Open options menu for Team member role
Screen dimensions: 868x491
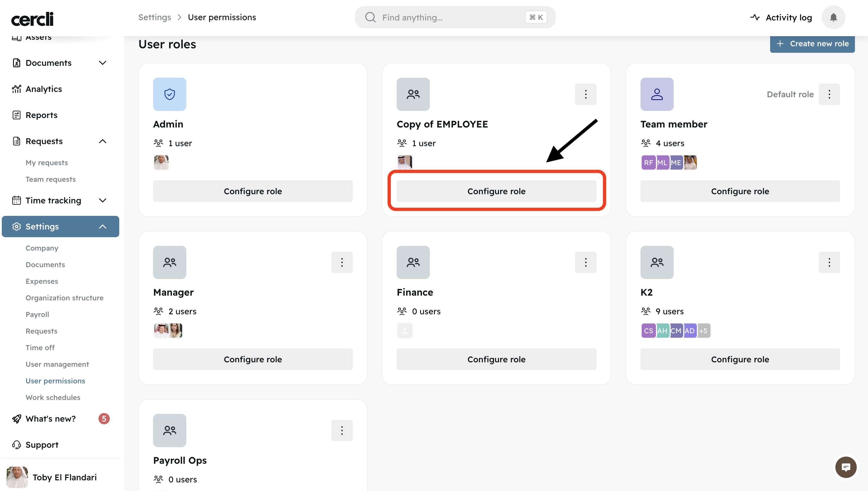pyautogui.click(x=829, y=94)
